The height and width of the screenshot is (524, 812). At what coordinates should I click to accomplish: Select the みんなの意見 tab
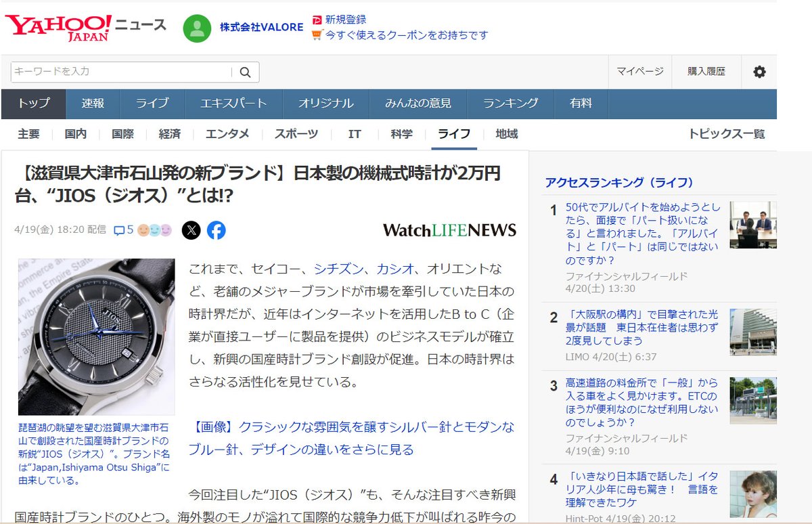(418, 104)
